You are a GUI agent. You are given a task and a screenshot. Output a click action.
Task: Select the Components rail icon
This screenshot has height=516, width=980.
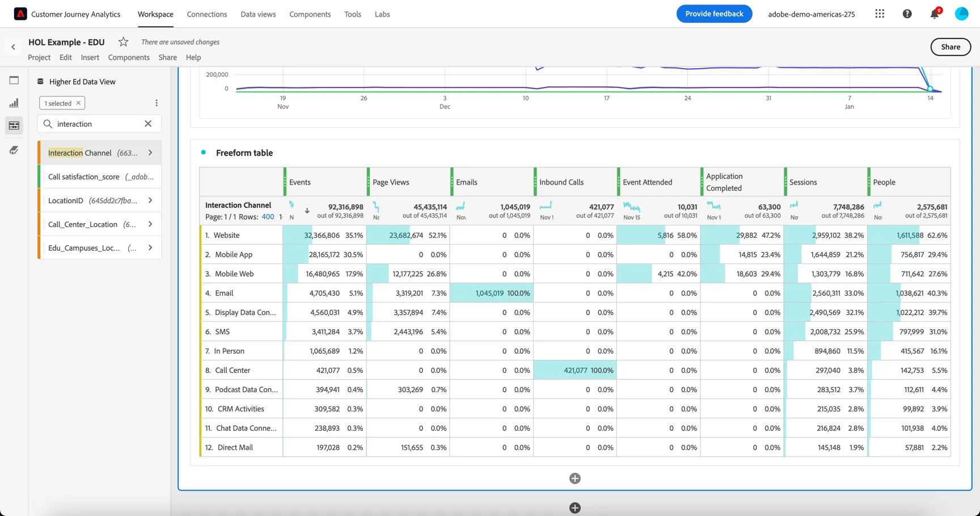14,125
